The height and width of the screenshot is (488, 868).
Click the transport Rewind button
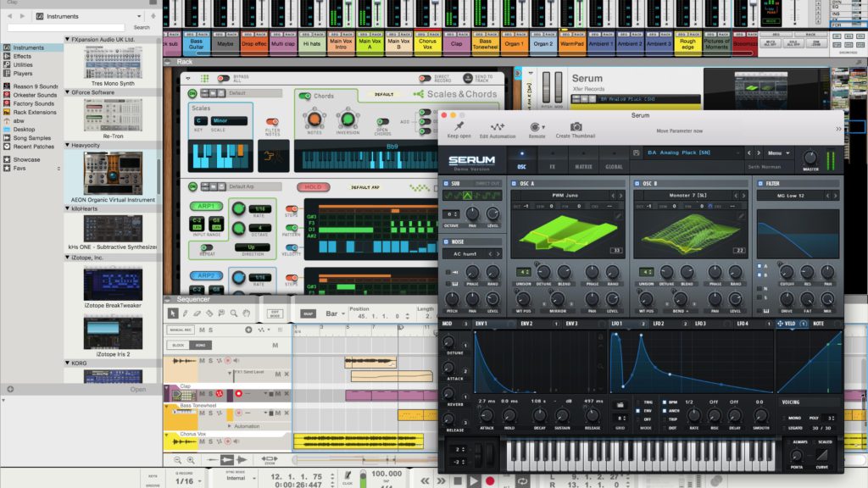pos(426,481)
